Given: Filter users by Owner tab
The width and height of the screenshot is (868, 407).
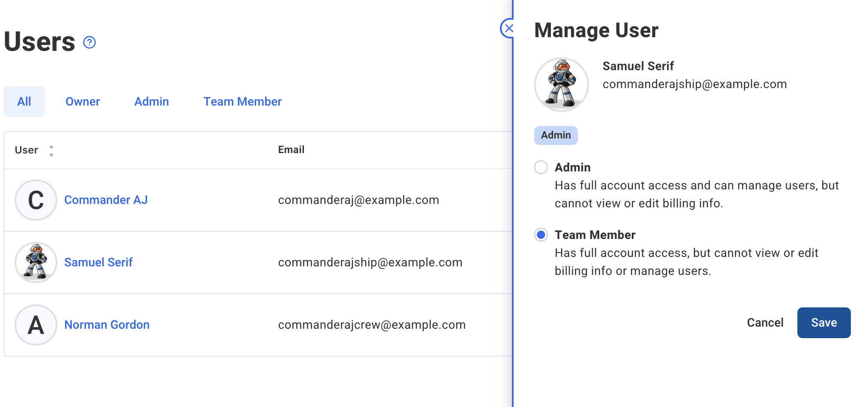Looking at the screenshot, I should coord(83,102).
